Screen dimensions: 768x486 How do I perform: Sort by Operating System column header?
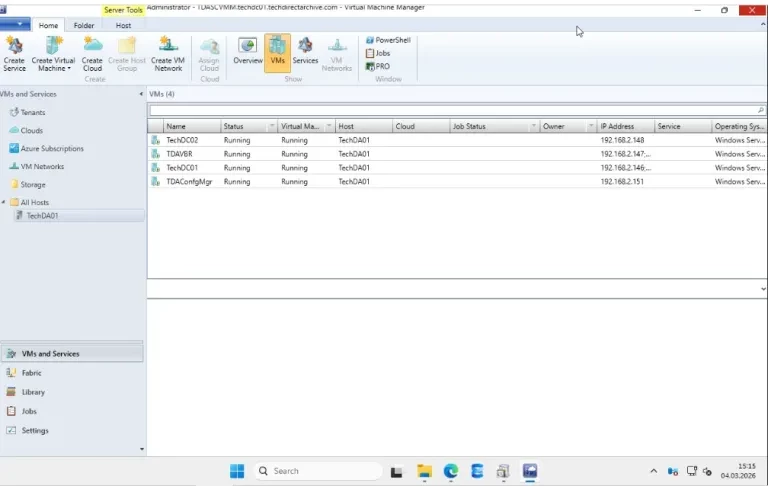point(740,126)
